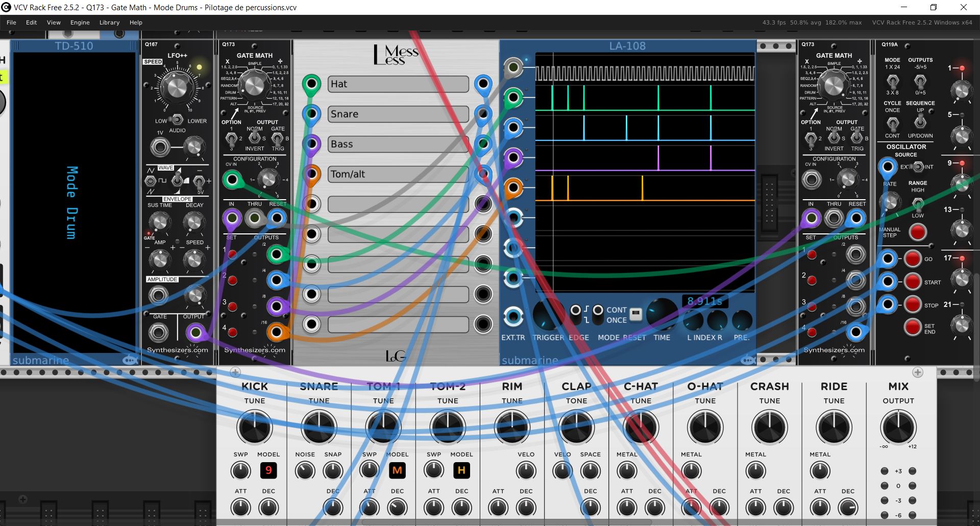Click the blue RESET jack on right Q173

[x=856, y=219]
